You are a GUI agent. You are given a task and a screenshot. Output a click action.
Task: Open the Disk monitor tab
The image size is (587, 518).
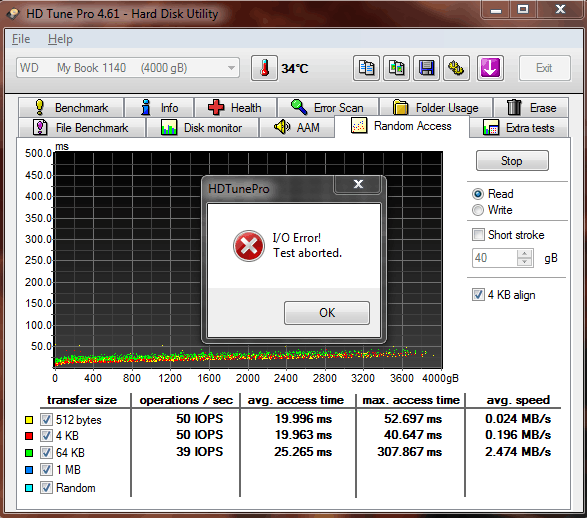tap(202, 128)
